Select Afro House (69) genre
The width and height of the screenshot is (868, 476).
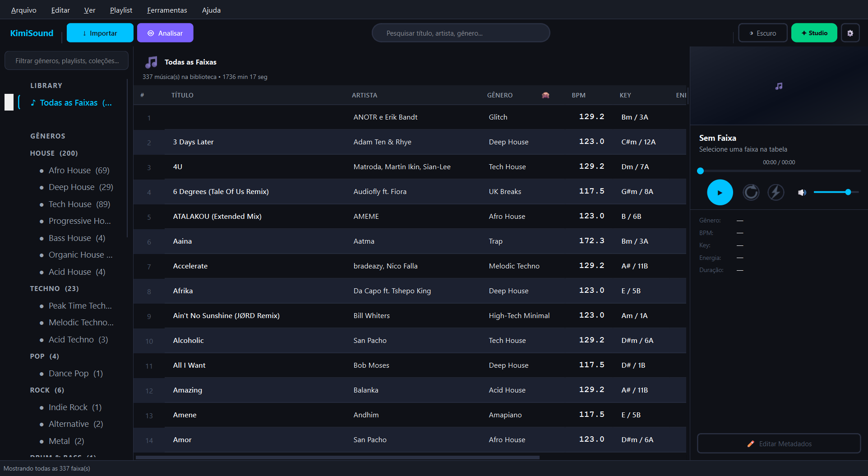[79, 171]
